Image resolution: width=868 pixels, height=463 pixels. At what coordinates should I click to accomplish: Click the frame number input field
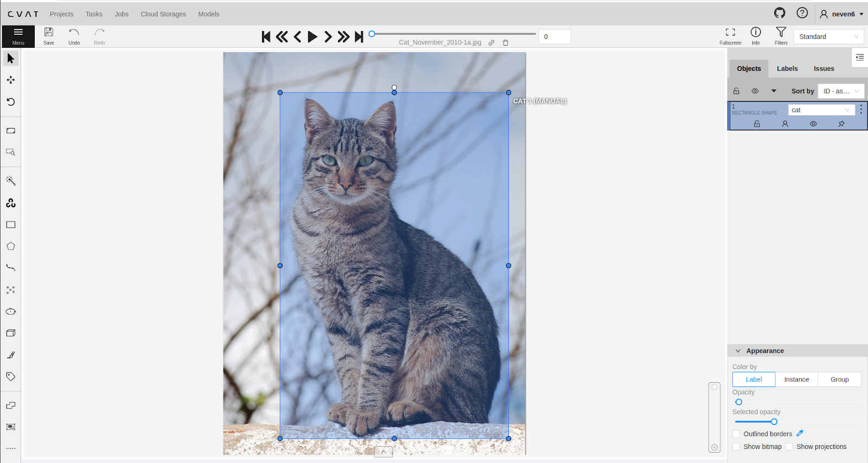pyautogui.click(x=554, y=36)
